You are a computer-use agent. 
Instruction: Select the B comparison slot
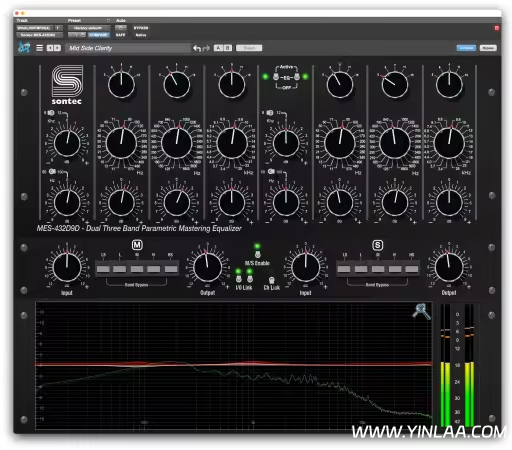[228, 48]
